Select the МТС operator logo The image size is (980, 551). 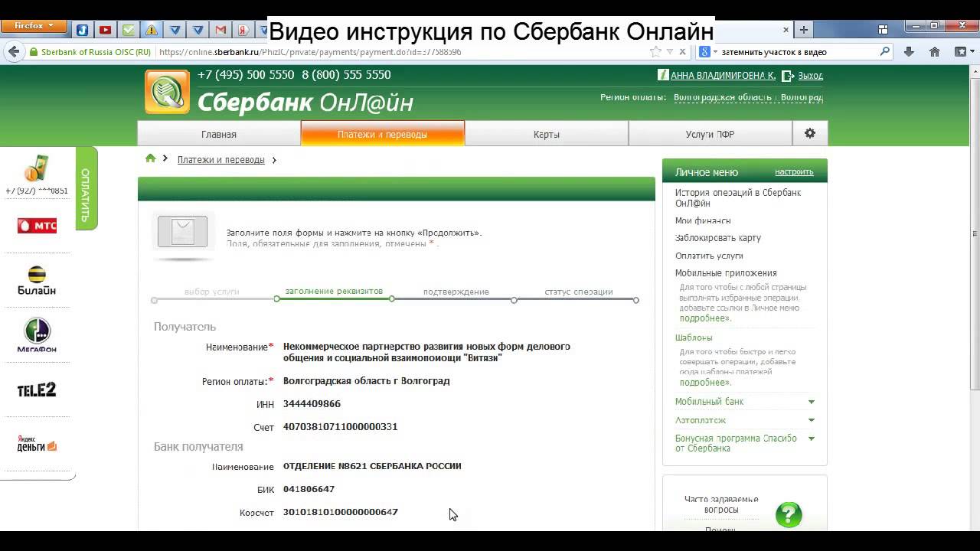coord(37,226)
